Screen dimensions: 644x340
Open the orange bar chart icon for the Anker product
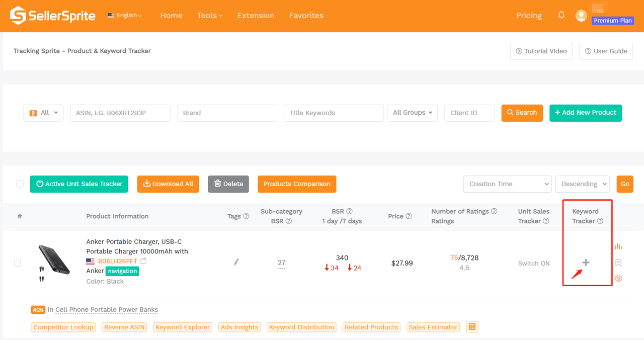(x=618, y=246)
